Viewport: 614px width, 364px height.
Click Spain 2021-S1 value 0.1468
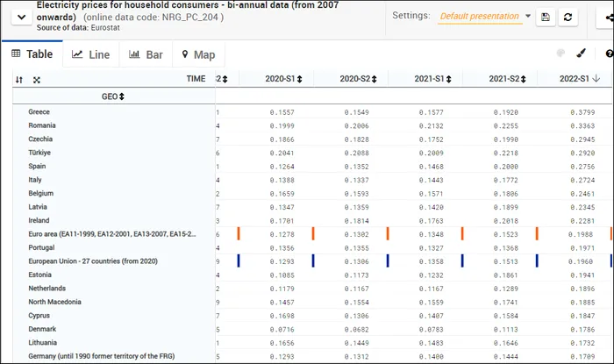pyautogui.click(x=432, y=167)
